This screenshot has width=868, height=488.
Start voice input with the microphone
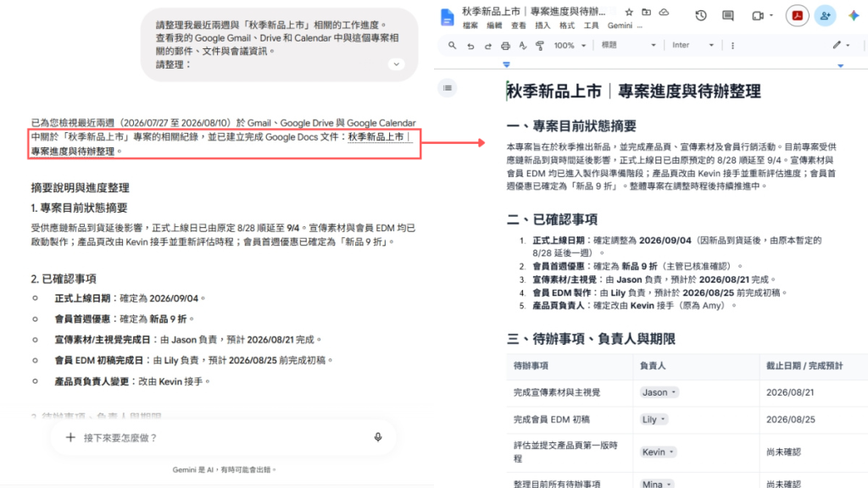coord(378,437)
